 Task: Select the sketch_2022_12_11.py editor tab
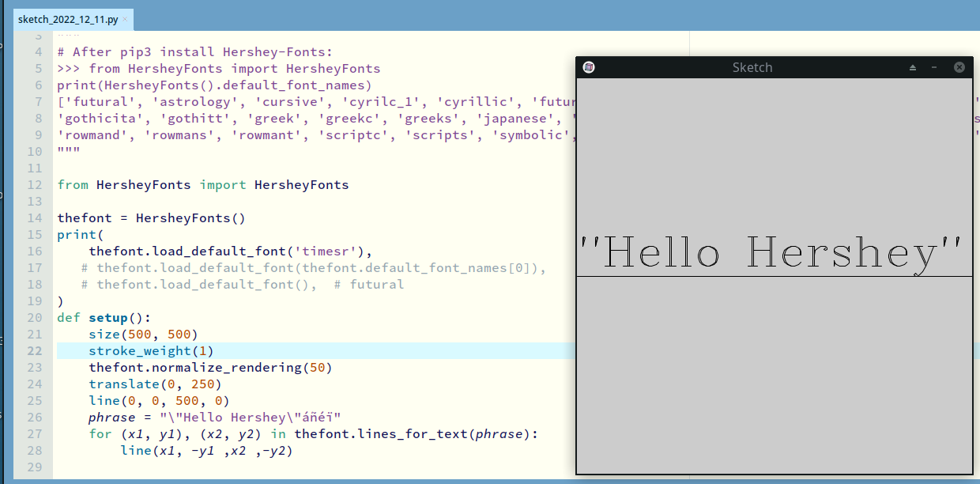[x=67, y=19]
